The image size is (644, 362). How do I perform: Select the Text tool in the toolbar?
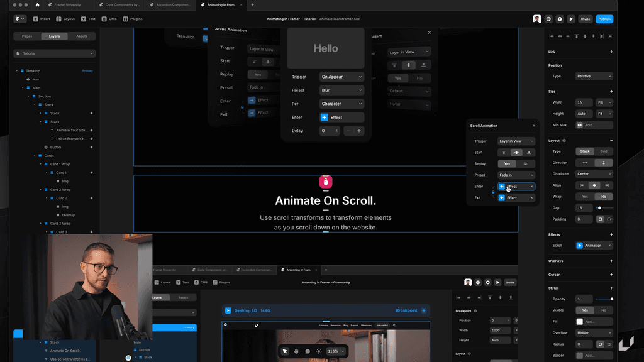tap(89, 19)
